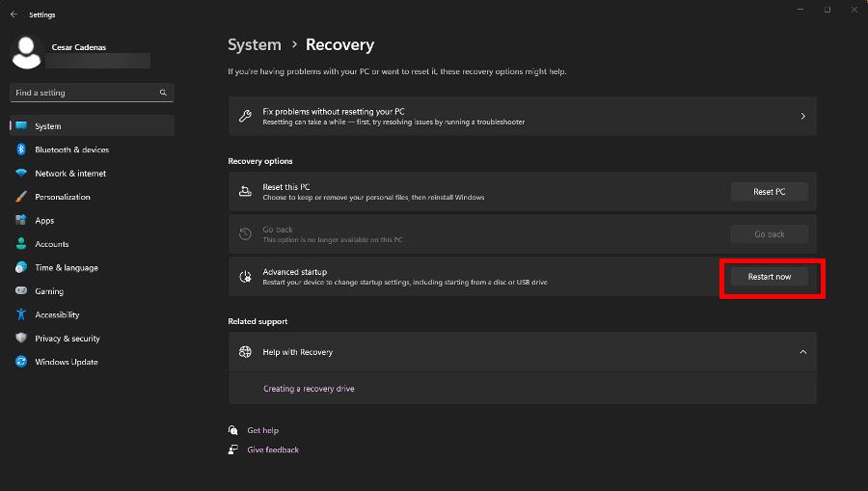This screenshot has width=868, height=491.
Task: Open Bluetooth & devices settings
Action: (92, 150)
